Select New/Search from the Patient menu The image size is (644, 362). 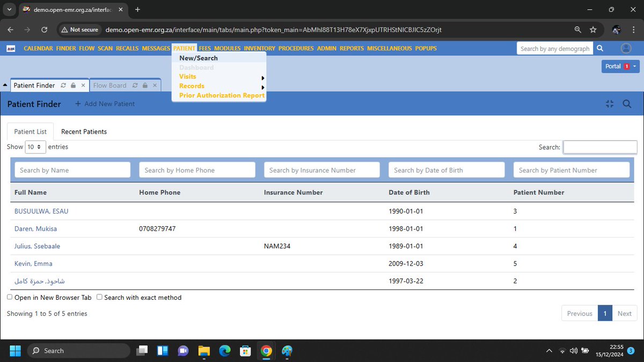[x=199, y=58]
